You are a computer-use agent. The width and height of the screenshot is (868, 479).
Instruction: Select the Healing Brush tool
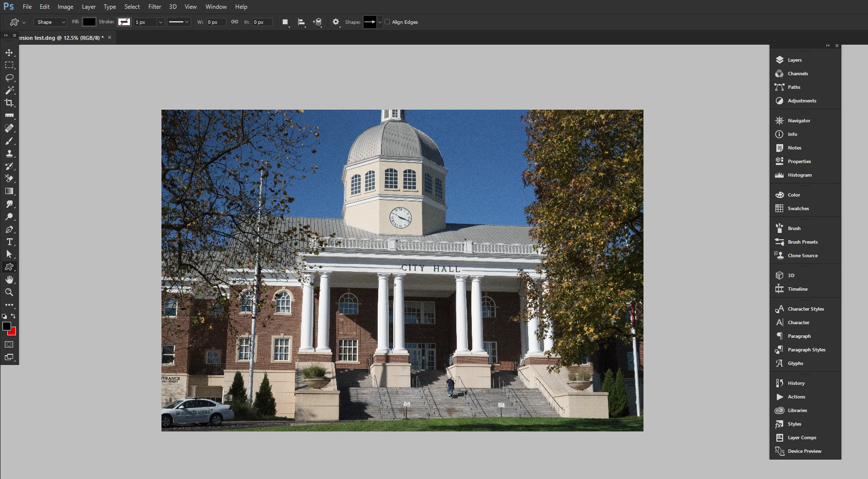pyautogui.click(x=9, y=128)
